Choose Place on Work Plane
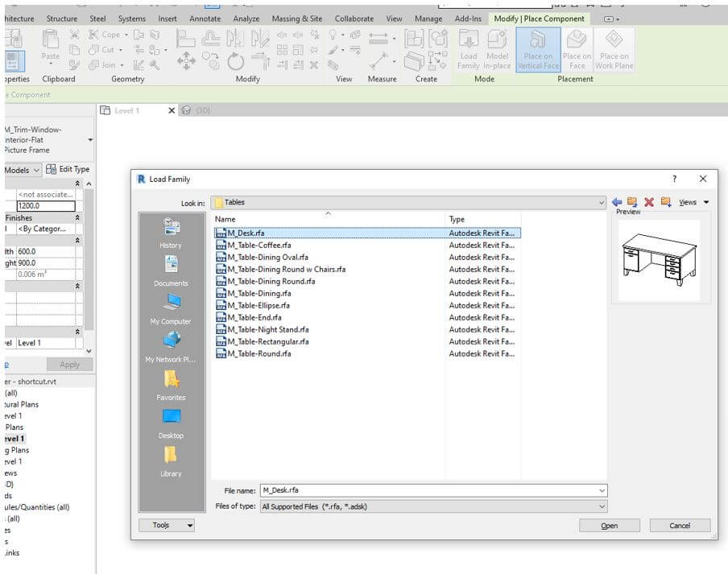The height and width of the screenshot is (574, 728). (x=614, y=48)
